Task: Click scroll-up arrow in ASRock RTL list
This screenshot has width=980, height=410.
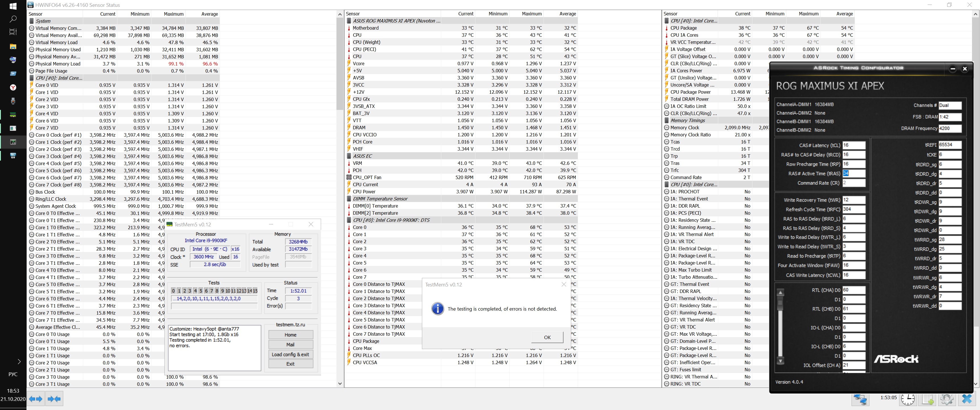Action: [x=780, y=292]
